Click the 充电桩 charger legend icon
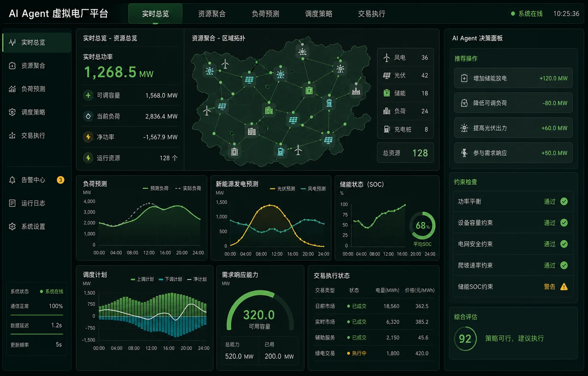Screen dimensions: 588x376 coord(386,129)
